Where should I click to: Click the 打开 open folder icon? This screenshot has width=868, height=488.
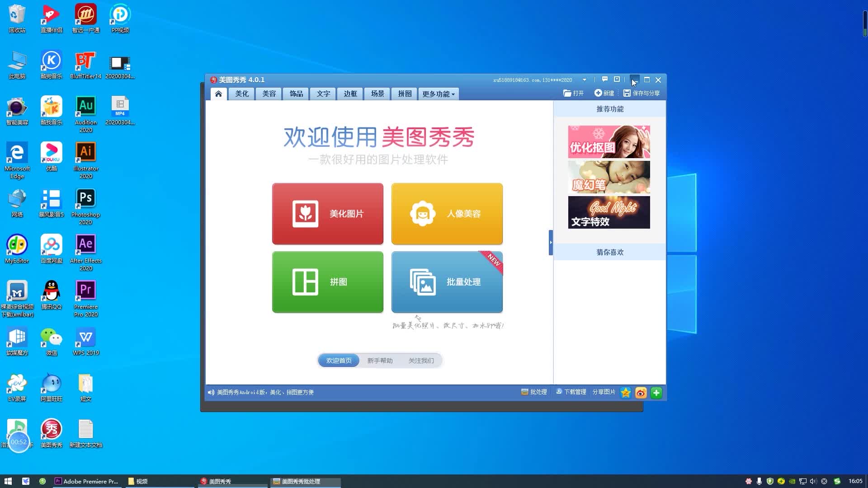click(x=567, y=93)
